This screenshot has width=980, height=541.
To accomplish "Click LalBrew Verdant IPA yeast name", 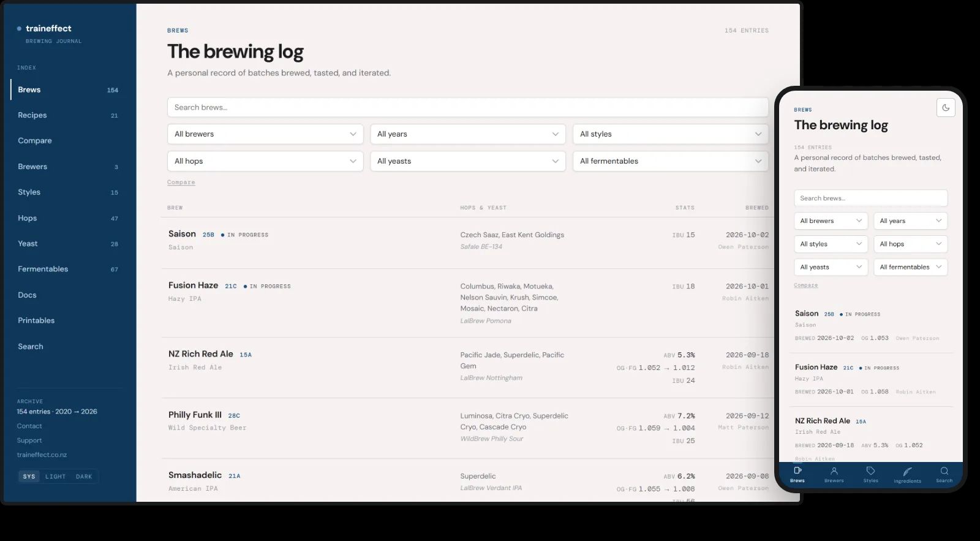I will [x=491, y=488].
